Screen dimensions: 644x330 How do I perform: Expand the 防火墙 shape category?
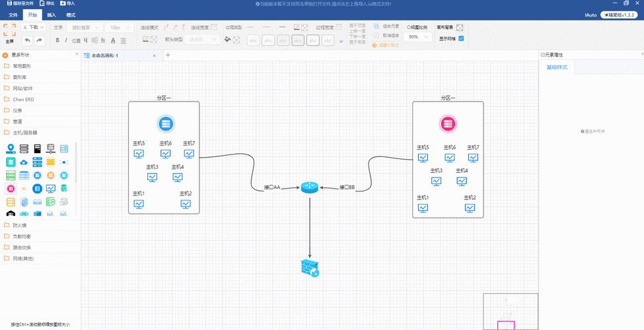tap(20, 225)
